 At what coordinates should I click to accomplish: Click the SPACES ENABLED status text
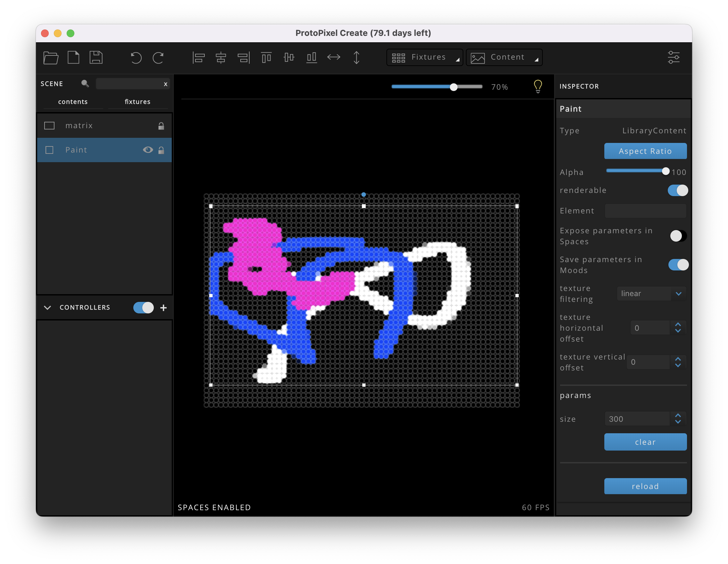214,507
